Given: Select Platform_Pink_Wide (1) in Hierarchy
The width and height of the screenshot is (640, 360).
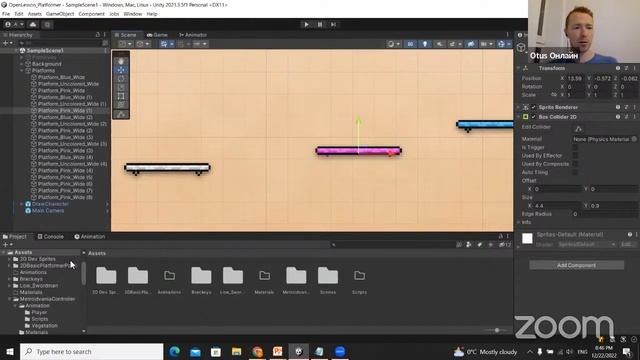Looking at the screenshot, I should (65, 111).
